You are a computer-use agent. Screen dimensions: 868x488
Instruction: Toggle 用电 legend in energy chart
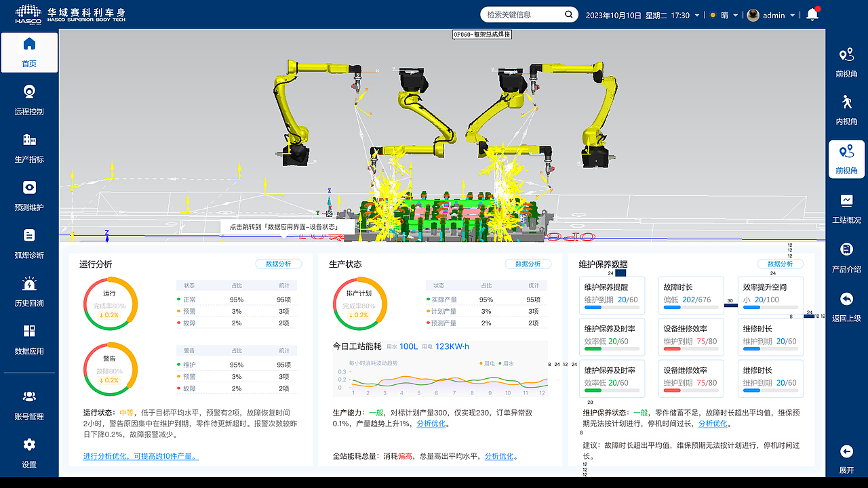pos(486,364)
